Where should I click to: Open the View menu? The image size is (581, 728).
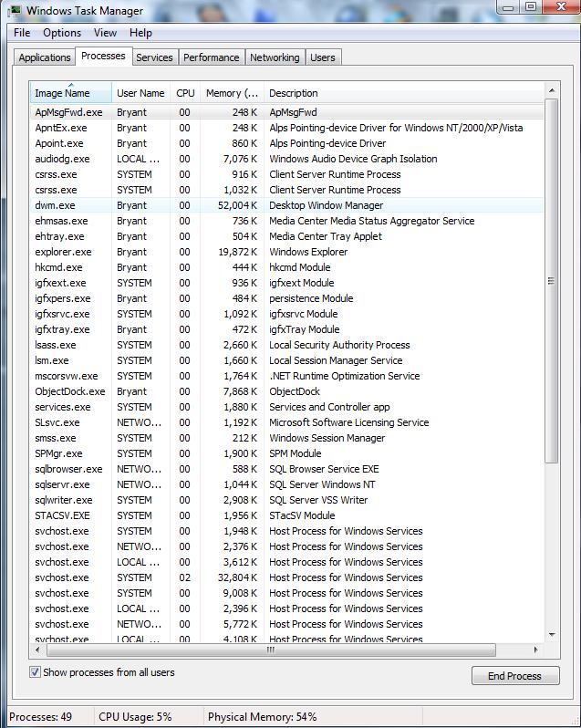105,33
